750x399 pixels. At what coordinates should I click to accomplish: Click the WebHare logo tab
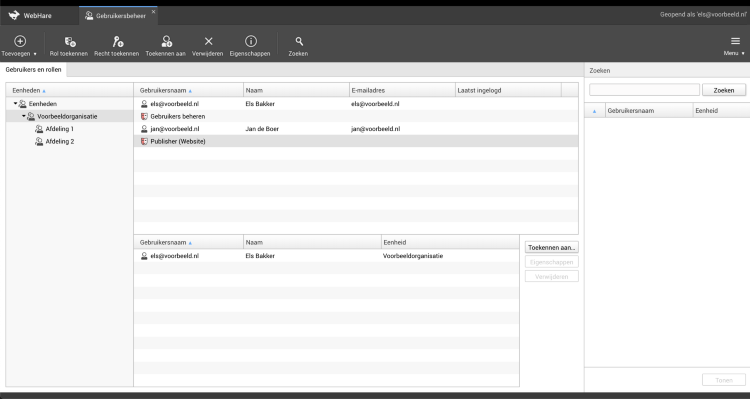click(31, 16)
